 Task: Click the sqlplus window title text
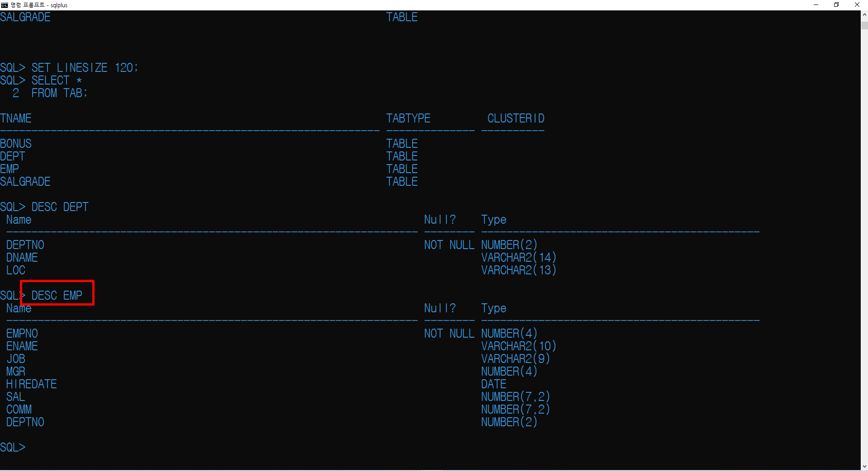[39, 5]
